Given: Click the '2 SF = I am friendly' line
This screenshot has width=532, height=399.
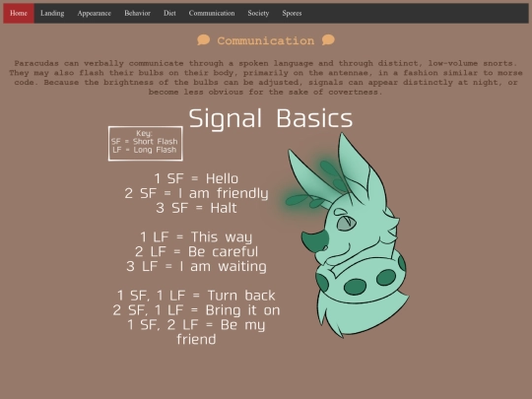Looking at the screenshot, I should point(196,193).
